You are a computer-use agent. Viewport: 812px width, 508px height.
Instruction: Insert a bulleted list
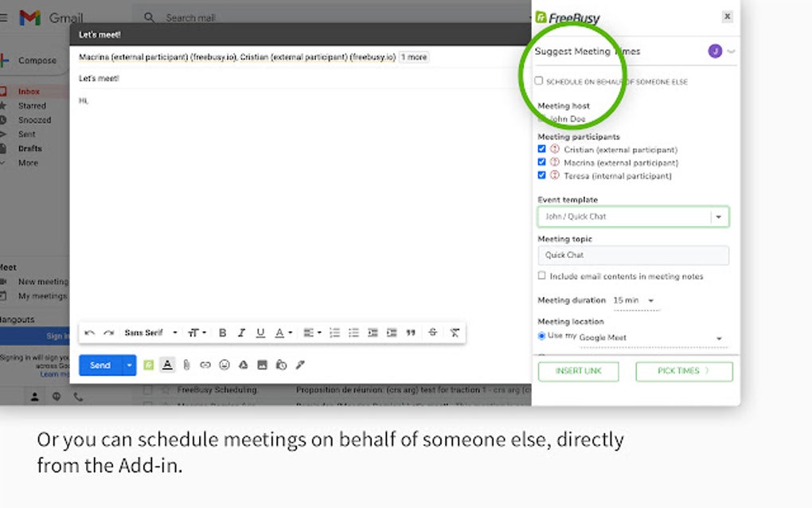coord(353,333)
